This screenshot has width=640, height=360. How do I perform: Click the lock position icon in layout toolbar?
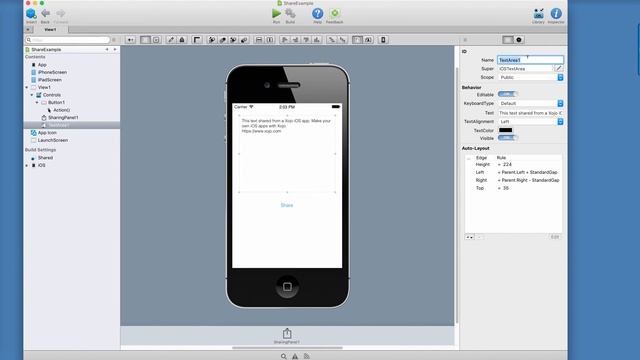pos(182,40)
